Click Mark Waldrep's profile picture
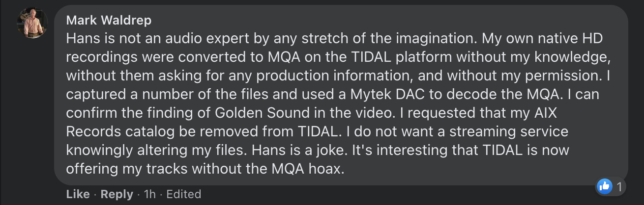 click(32, 23)
